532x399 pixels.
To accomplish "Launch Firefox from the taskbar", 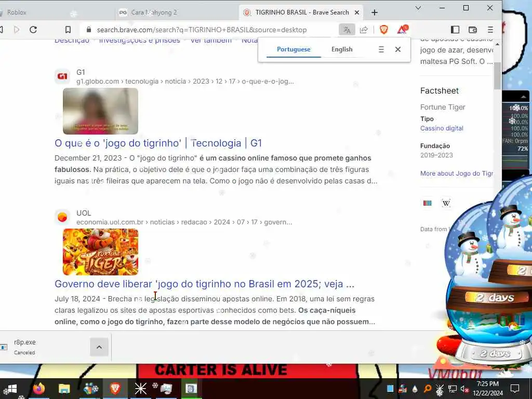I will point(38,389).
